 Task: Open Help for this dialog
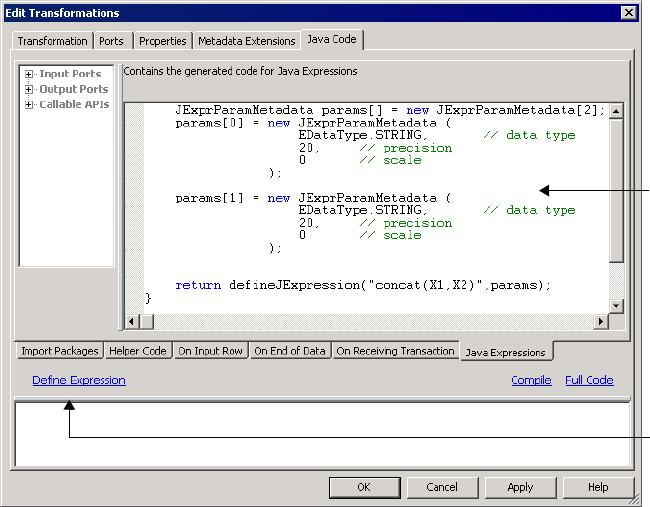click(598, 487)
